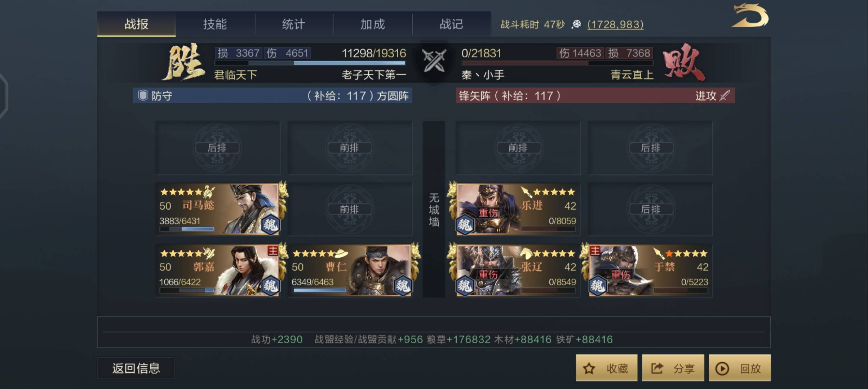
Task: Click the red 主 commander mark on 于禁
Action: coord(595,250)
